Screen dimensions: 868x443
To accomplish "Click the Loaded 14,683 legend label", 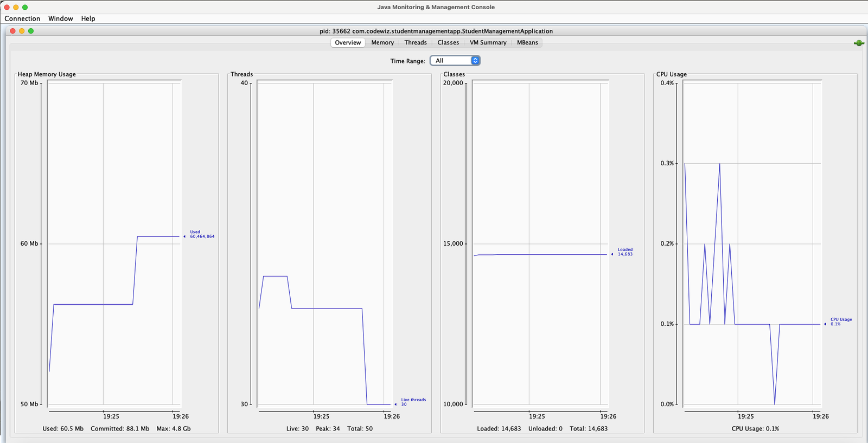I will (x=625, y=252).
